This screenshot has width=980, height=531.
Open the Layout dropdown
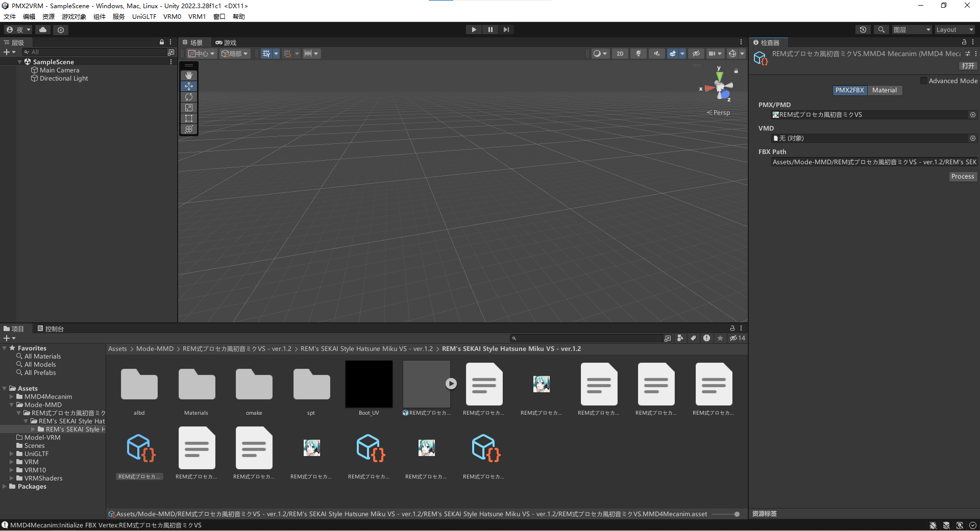[955, 30]
